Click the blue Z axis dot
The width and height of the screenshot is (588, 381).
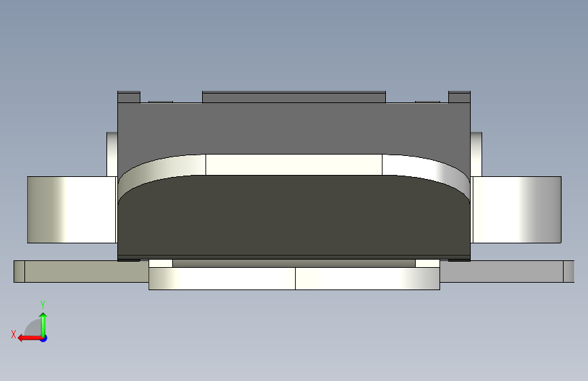[x=44, y=338]
